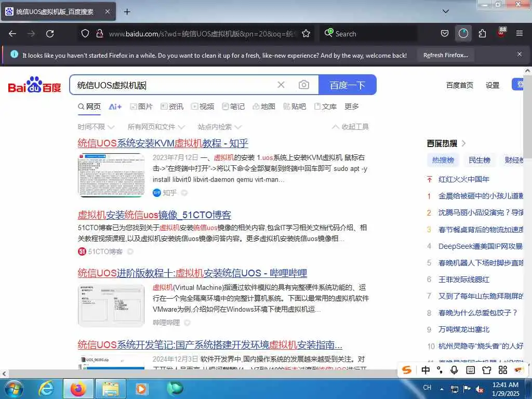Open 统信UOS系统安装KVM虚拟机教程 - 知乎 result

tap(163, 143)
